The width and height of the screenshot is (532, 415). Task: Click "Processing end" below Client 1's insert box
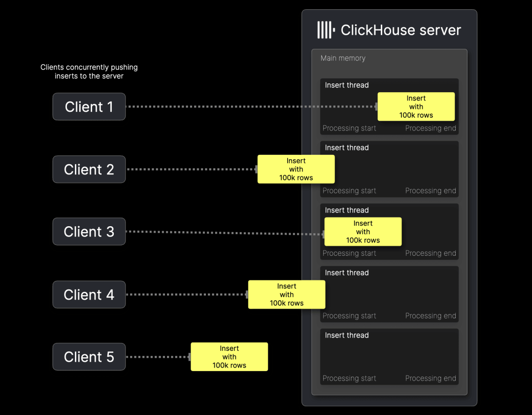(431, 128)
